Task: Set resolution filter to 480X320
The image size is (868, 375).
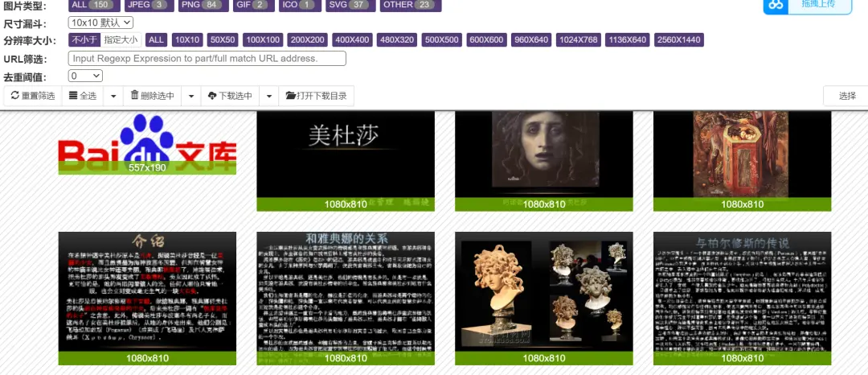Action: [x=397, y=40]
